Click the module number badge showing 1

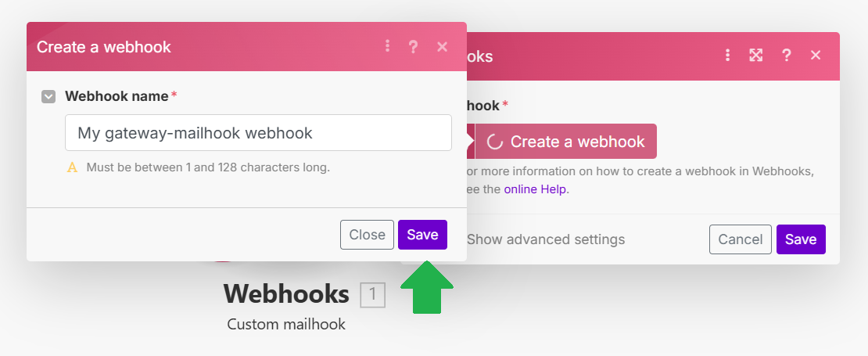[x=372, y=294]
